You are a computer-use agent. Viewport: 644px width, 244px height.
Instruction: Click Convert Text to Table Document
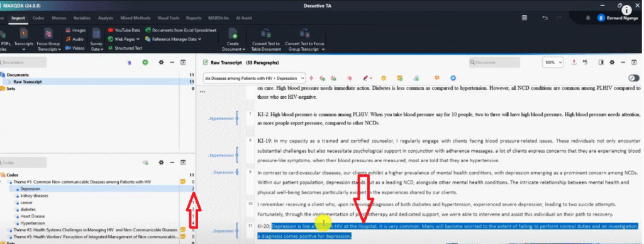coord(266,40)
